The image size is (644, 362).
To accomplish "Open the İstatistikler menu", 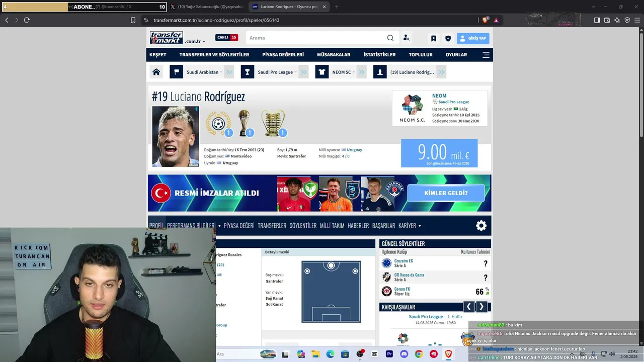I will 379,55.
